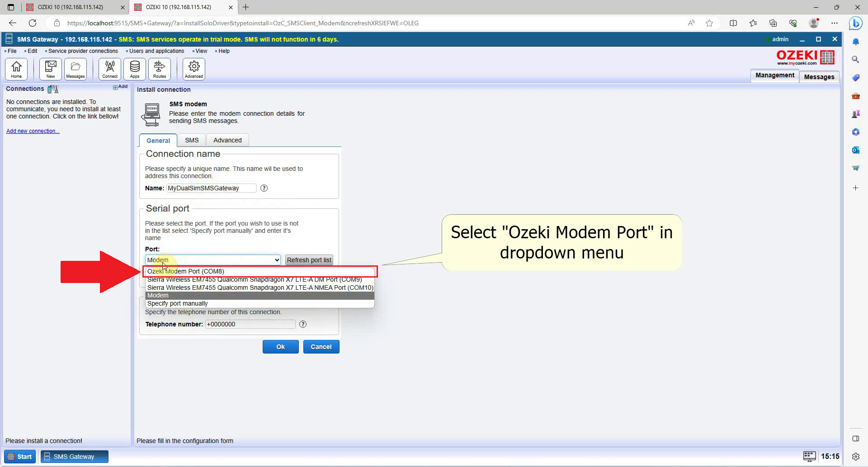Switch to the Management tab
Image resolution: width=868 pixels, height=467 pixels.
pyautogui.click(x=774, y=75)
